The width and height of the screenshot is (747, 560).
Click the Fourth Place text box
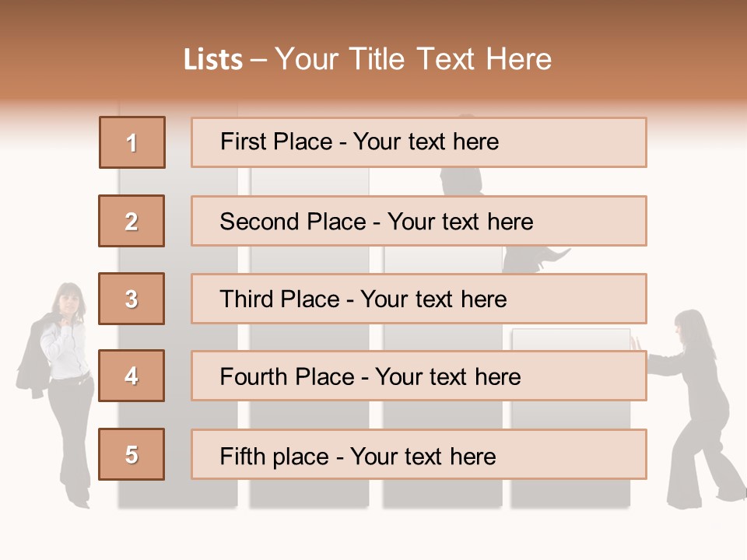(x=419, y=376)
